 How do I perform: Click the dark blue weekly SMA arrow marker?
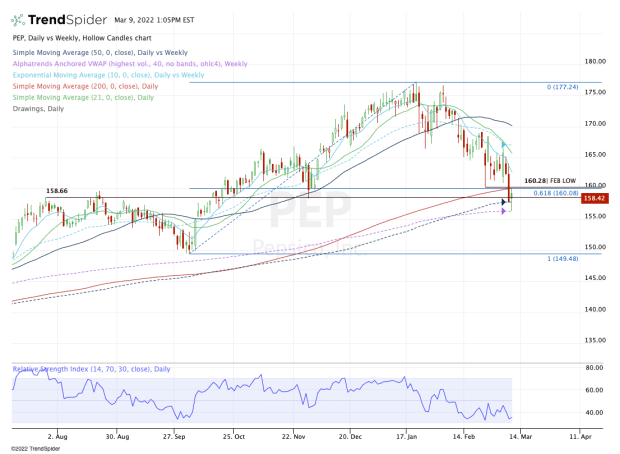503,202
